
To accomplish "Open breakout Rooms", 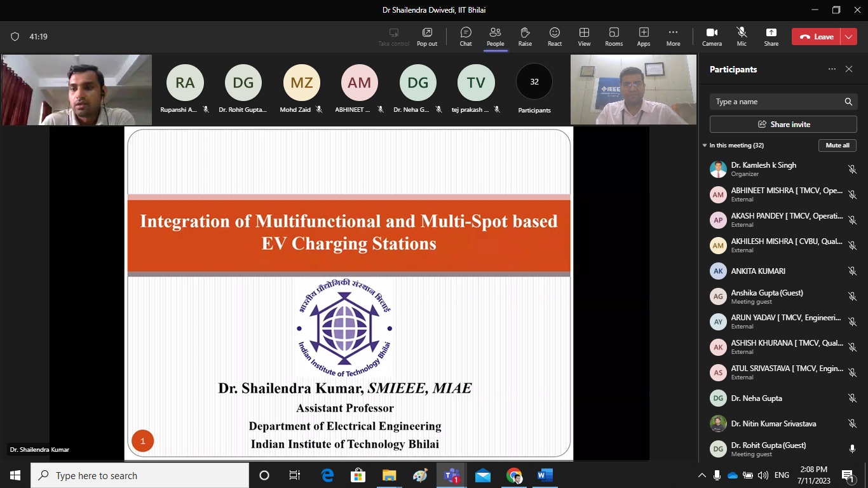I will pyautogui.click(x=614, y=36).
